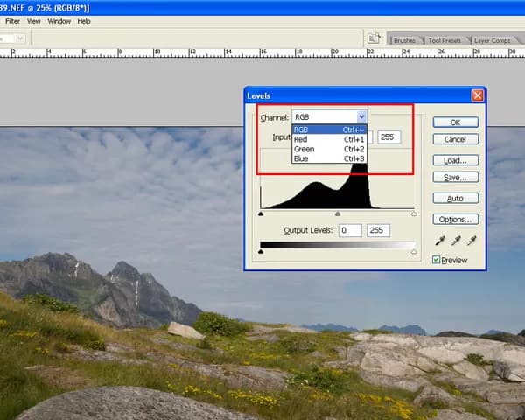Open the Filter menu
This screenshot has width=525, height=420.
click(x=13, y=20)
